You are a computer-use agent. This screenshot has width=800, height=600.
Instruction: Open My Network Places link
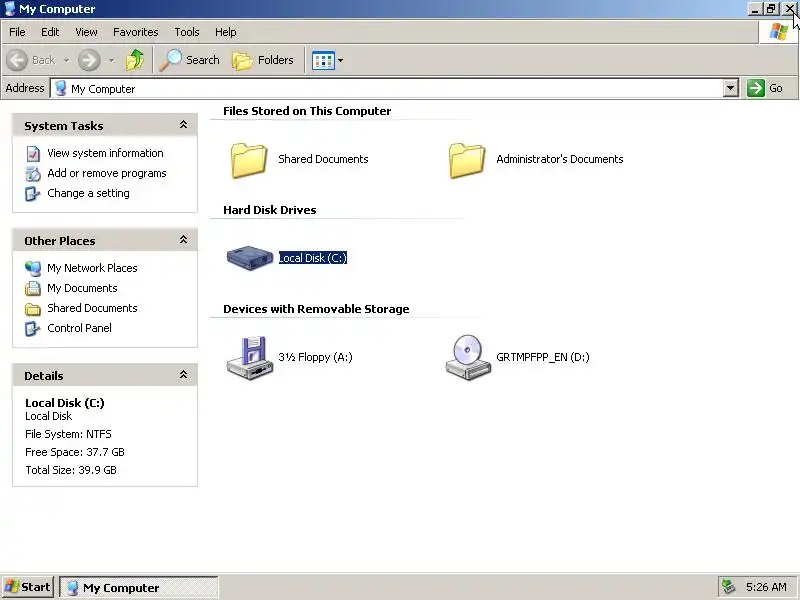click(x=92, y=268)
